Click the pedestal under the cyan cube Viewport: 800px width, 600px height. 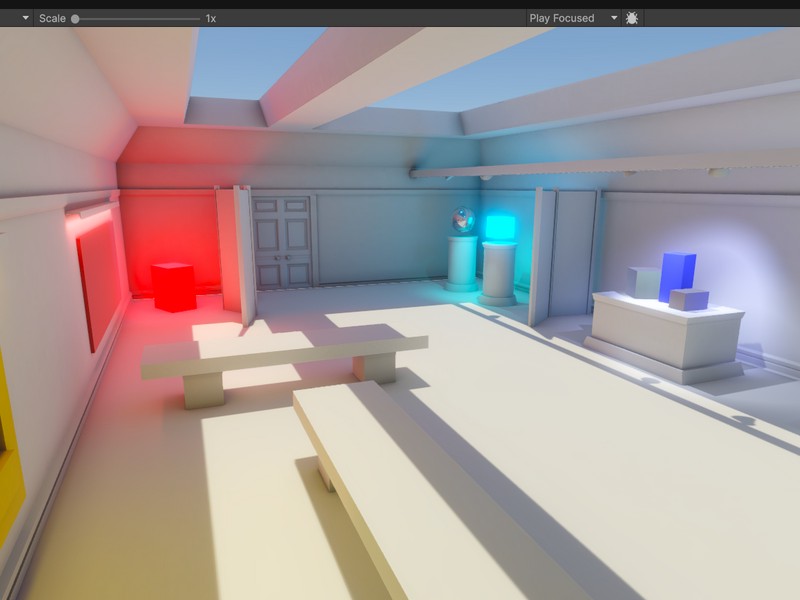tap(498, 273)
